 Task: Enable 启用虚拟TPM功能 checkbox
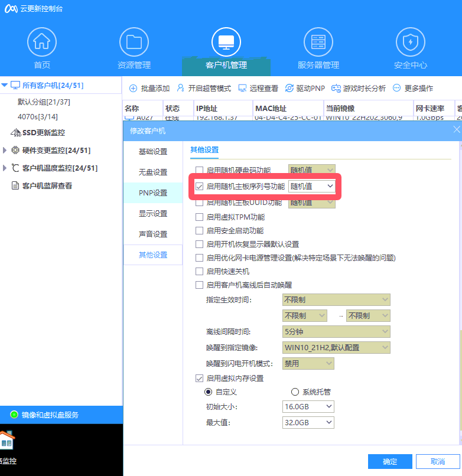pyautogui.click(x=199, y=217)
